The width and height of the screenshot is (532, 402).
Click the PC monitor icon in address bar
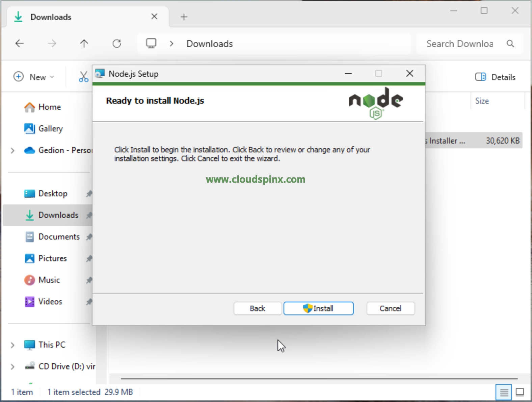[151, 44]
